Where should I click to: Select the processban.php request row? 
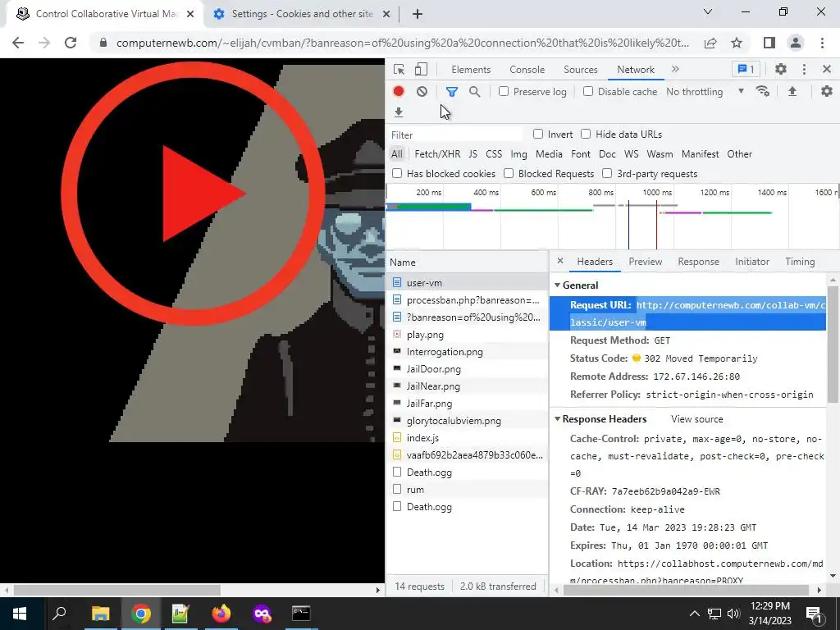(467, 300)
